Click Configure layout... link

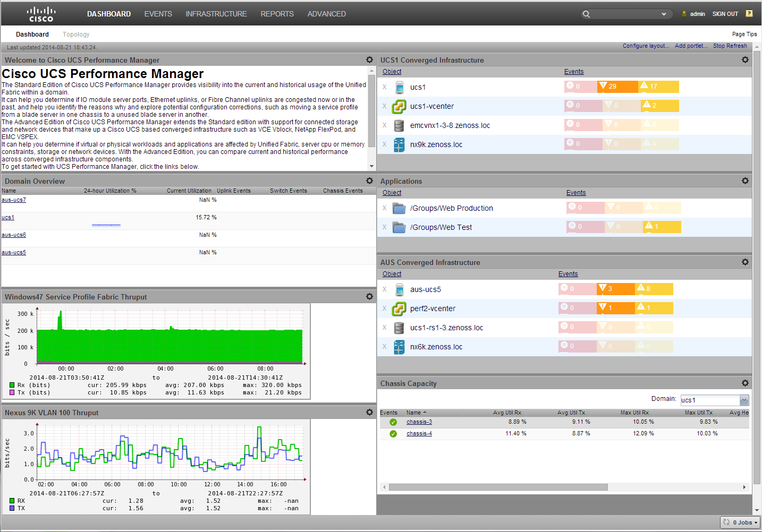click(x=646, y=46)
